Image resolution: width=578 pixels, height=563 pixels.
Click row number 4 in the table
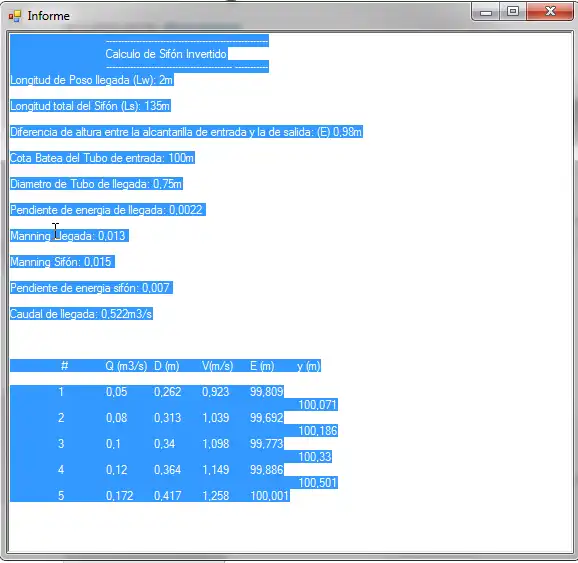(x=61, y=470)
